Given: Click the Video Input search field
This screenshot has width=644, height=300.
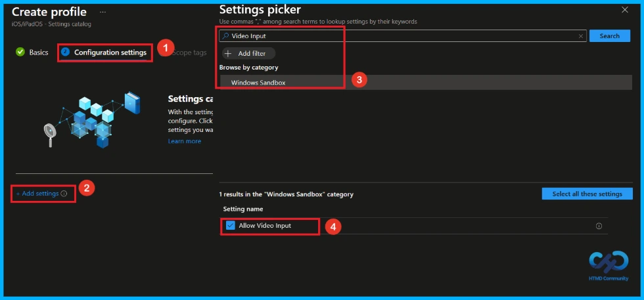Looking at the screenshot, I should [x=402, y=36].
